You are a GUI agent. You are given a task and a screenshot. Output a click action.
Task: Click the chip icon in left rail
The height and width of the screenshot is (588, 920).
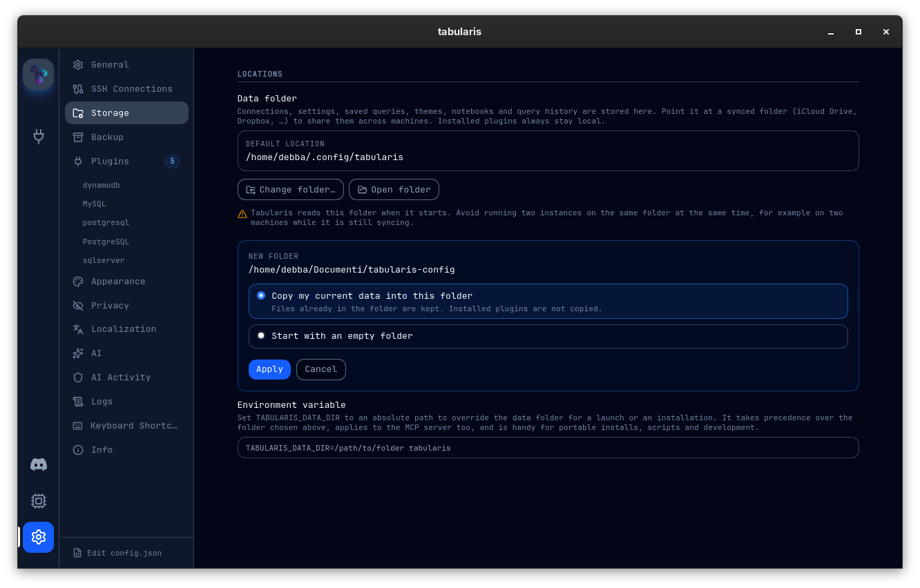(x=39, y=501)
